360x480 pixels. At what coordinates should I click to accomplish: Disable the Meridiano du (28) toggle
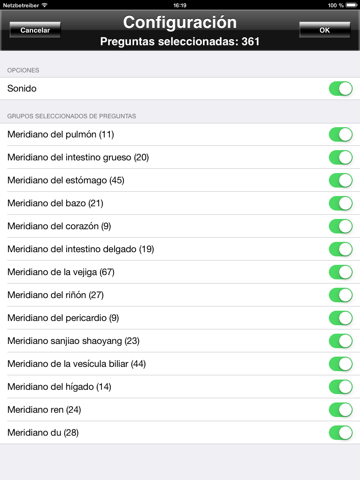[x=341, y=433]
